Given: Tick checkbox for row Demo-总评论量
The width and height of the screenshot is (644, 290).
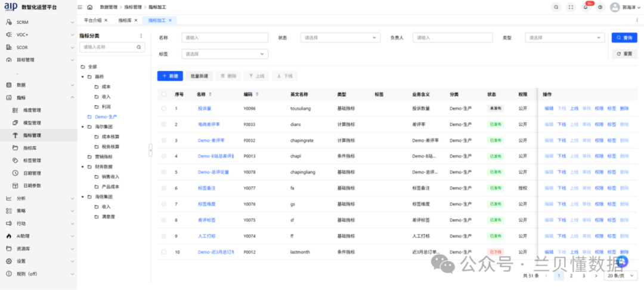Looking at the screenshot, I should pos(164,172).
